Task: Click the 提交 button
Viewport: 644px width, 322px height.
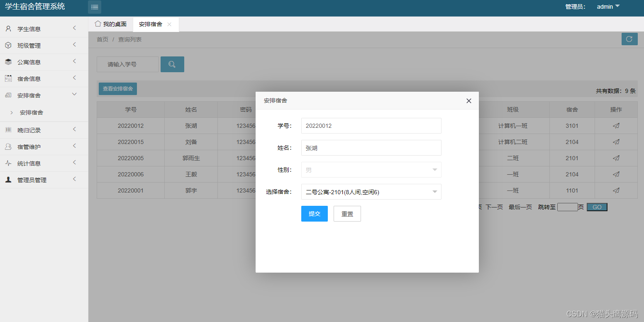Action: [315, 214]
